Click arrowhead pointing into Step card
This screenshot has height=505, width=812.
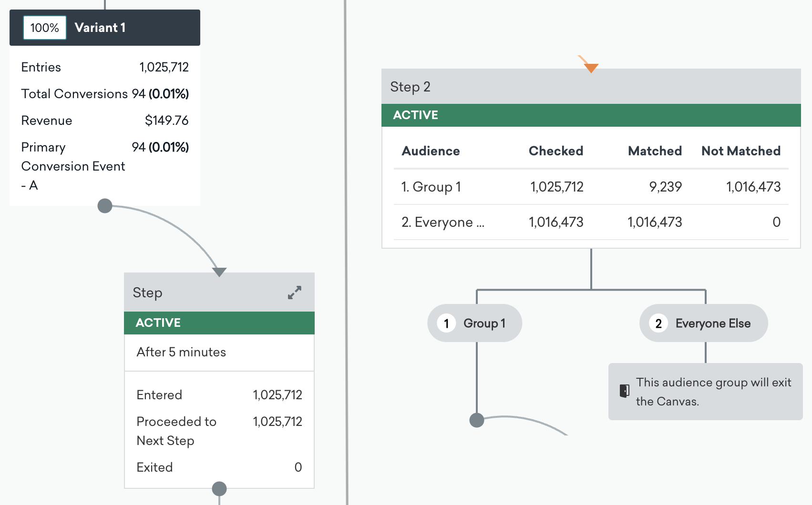[219, 272]
